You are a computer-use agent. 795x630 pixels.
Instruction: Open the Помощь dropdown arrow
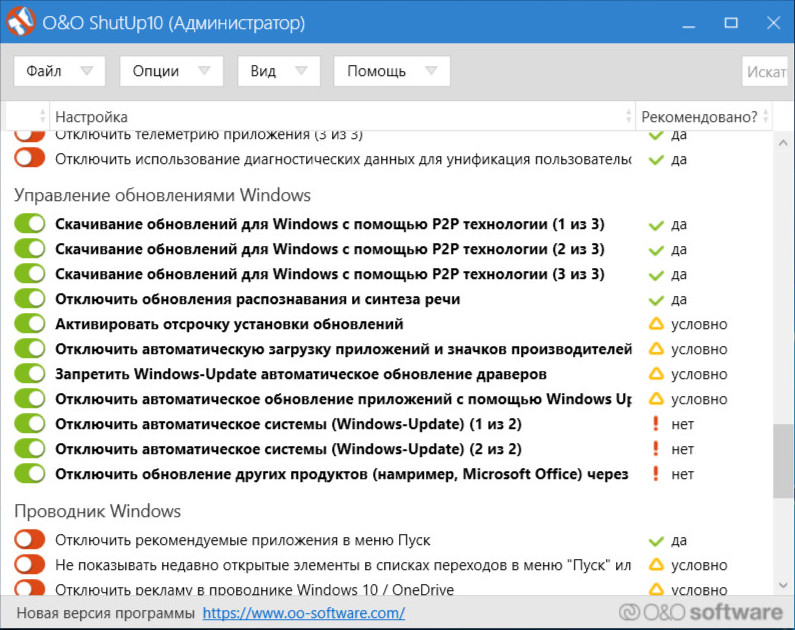431,71
